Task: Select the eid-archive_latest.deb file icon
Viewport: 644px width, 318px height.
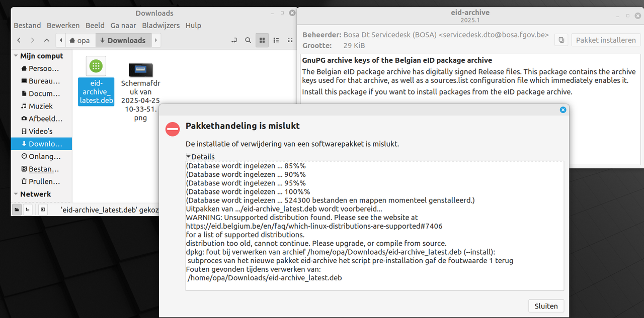Action: click(96, 66)
